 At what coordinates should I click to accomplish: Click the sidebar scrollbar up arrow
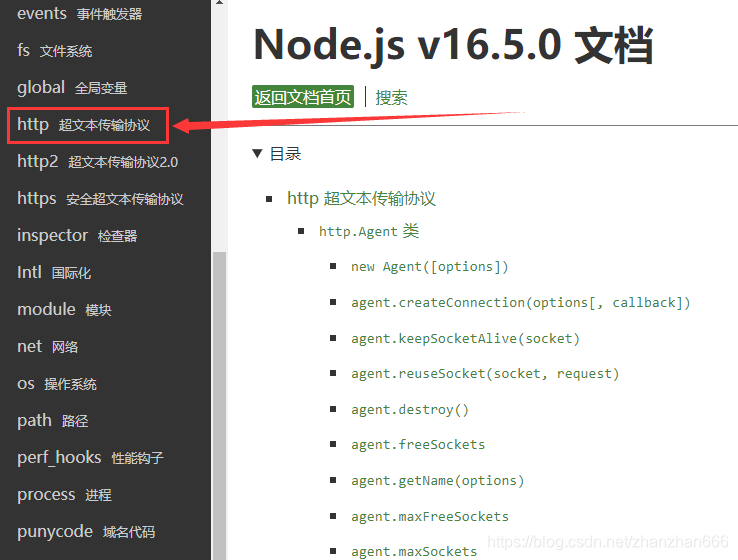(x=219, y=3)
